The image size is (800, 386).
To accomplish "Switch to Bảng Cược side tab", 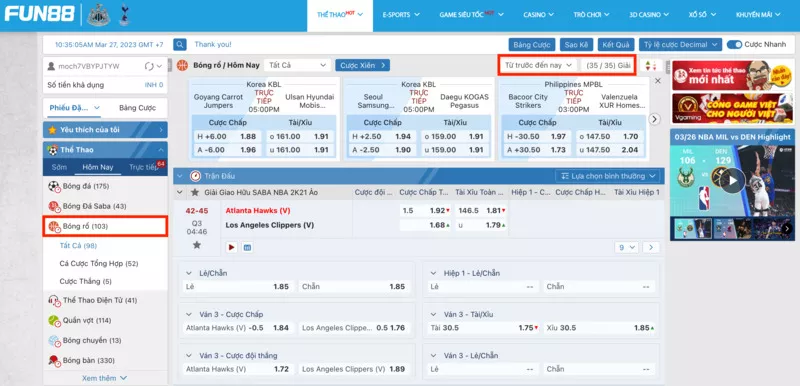I will 137,108.
